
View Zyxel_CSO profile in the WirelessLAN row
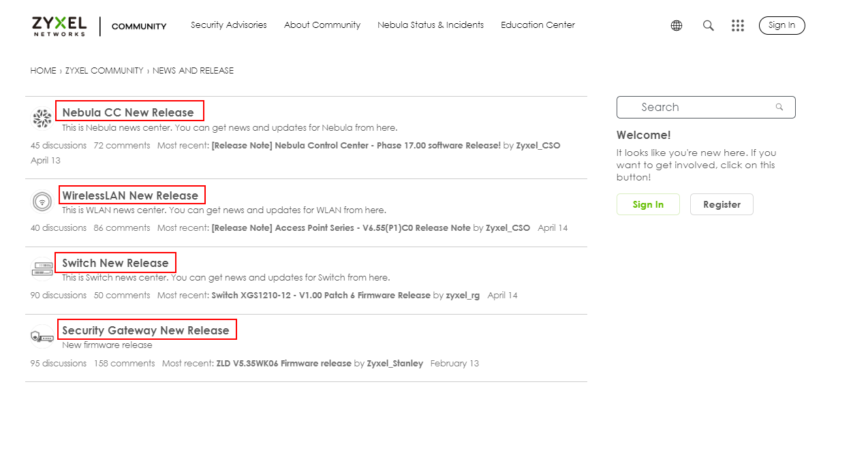click(x=508, y=228)
